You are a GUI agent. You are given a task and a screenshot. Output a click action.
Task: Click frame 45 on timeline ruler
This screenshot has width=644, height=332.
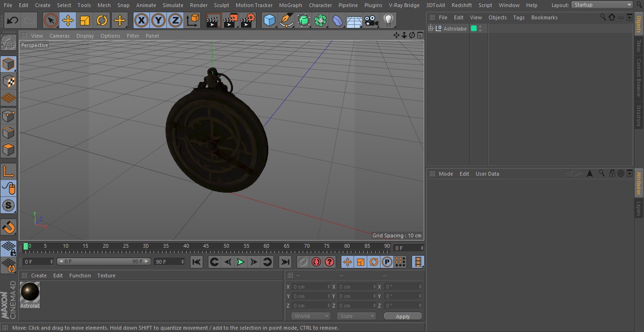pyautogui.click(x=206, y=246)
